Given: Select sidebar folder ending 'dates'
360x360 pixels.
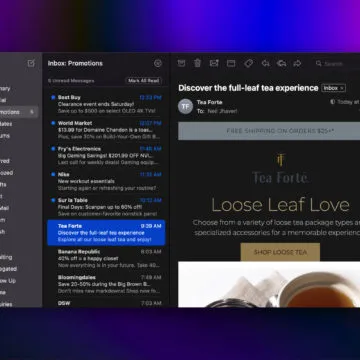Looking at the screenshot, I should (x=6, y=124).
